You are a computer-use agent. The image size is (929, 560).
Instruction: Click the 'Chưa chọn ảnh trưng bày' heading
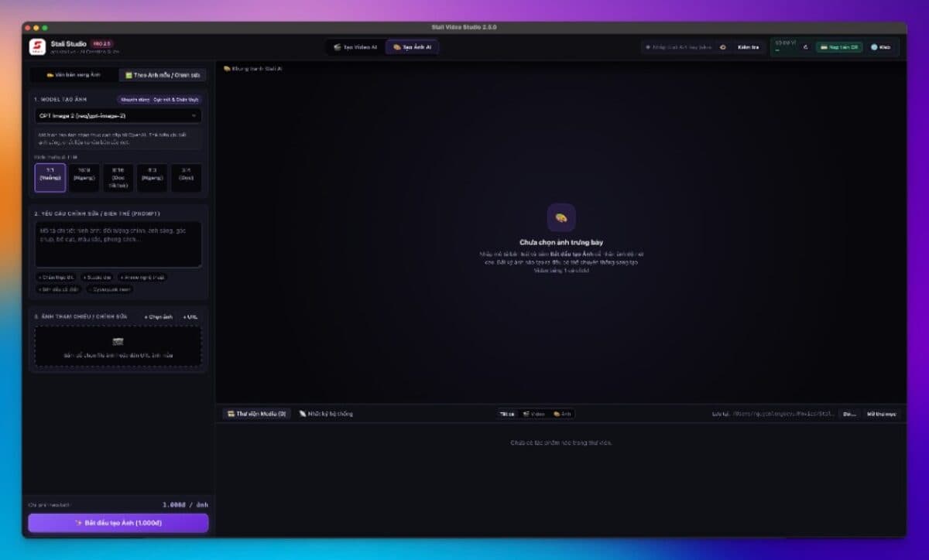[561, 242]
